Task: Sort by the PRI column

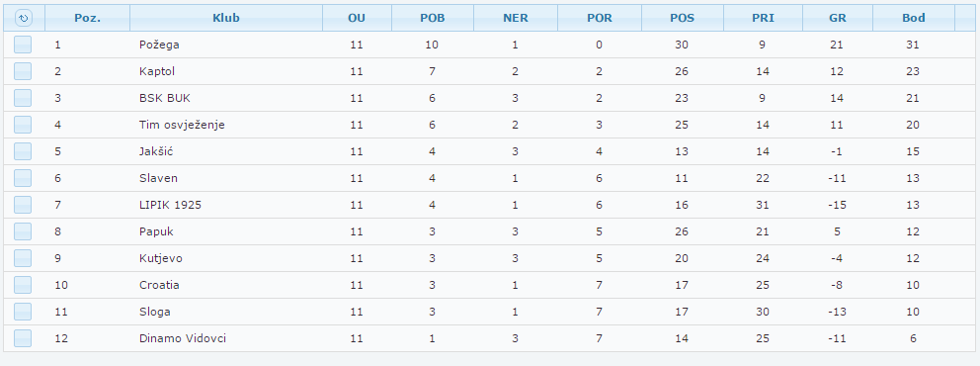Action: pyautogui.click(x=763, y=18)
